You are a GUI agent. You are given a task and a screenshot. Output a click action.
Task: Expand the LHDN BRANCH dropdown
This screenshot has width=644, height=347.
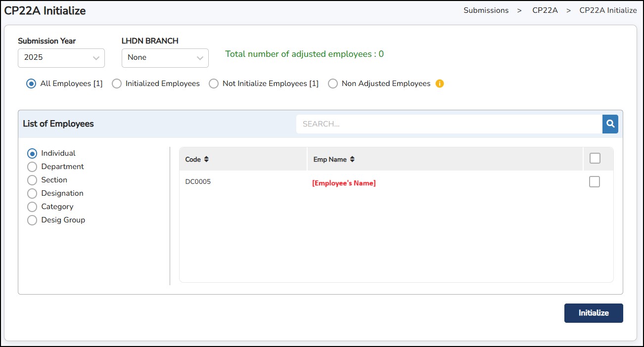[x=165, y=58]
